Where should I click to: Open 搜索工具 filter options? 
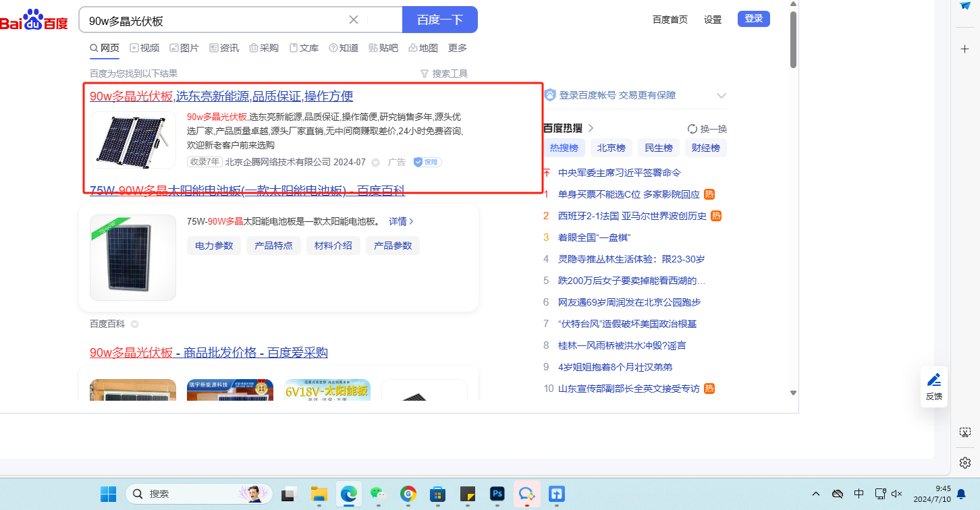coord(443,74)
